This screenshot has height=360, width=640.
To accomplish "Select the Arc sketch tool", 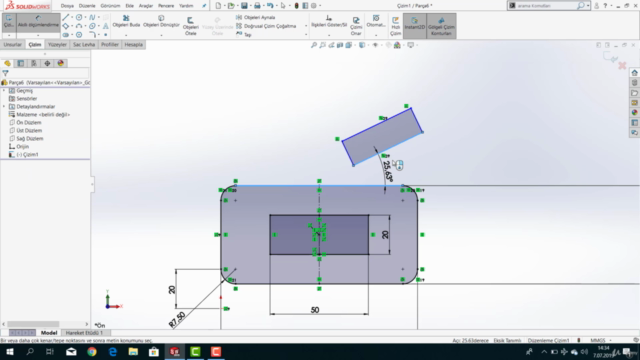I will click(x=79, y=26).
